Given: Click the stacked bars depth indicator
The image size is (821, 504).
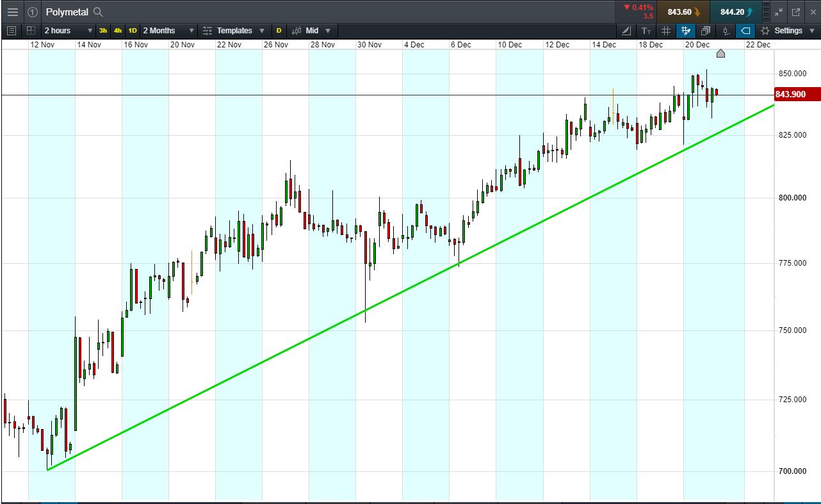Looking at the screenshot, I should point(767,12).
